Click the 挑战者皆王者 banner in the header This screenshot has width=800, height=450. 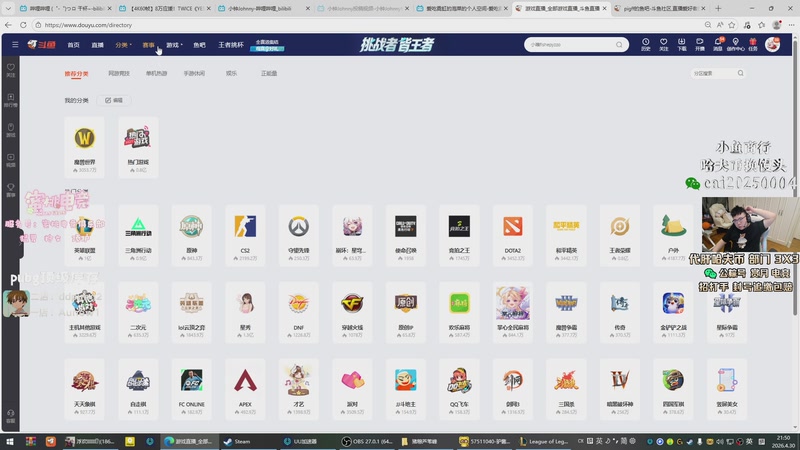(x=397, y=45)
